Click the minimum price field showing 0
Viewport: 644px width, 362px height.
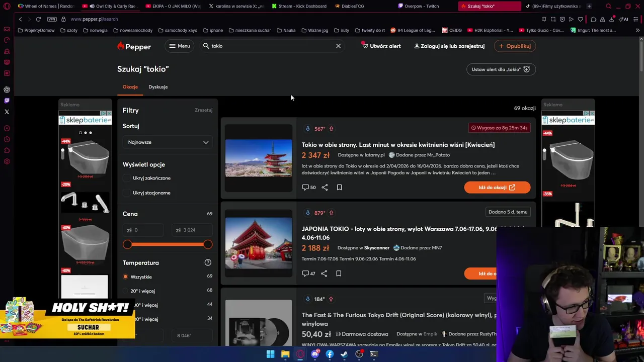click(143, 230)
